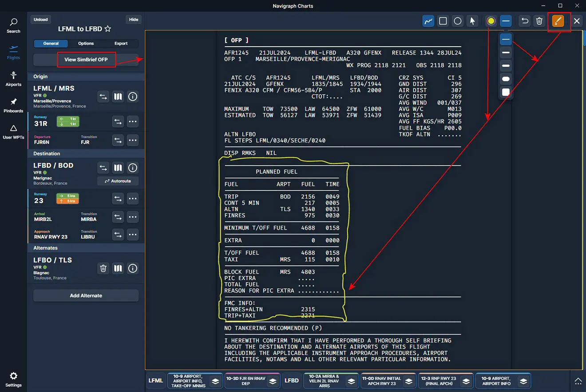This screenshot has height=392, width=586.
Task: Change runway 31R selection
Action: point(118,121)
